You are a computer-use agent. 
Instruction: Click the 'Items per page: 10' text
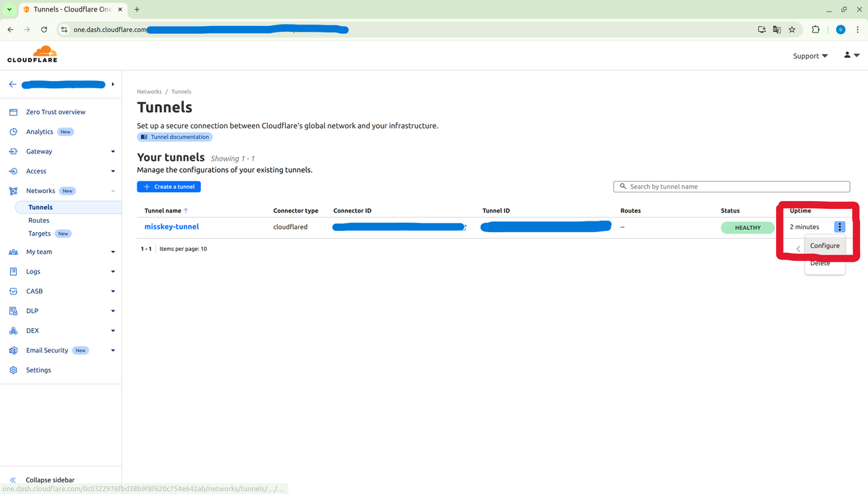coord(183,249)
